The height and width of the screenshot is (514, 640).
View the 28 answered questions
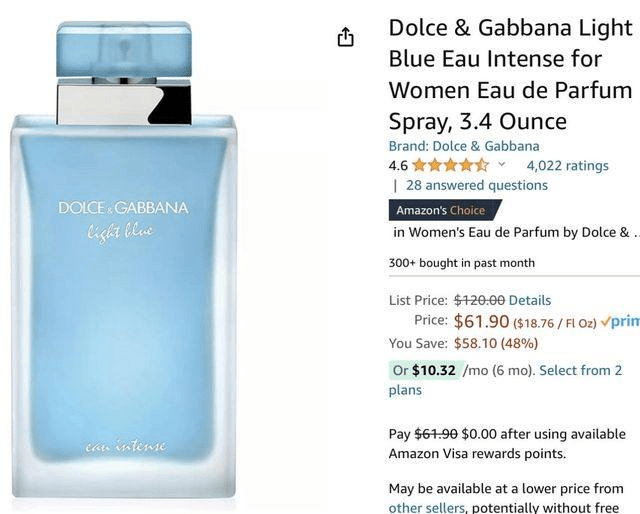476,185
